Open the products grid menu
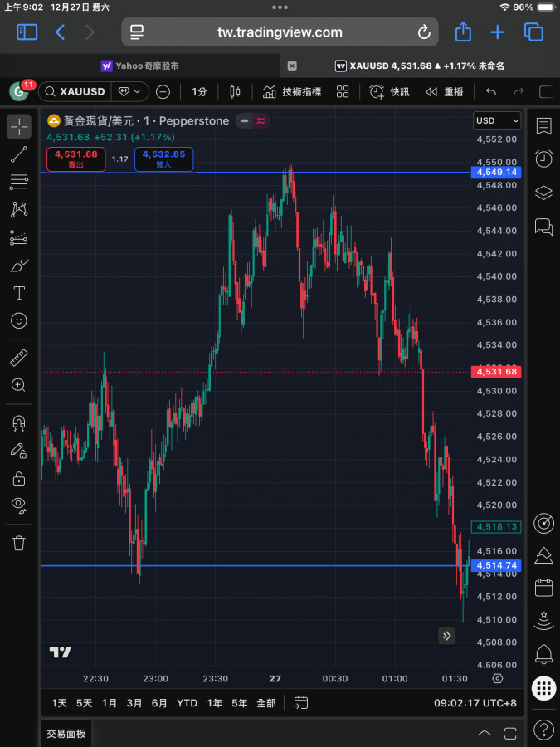Screen dimensions: 560x747 [543, 688]
